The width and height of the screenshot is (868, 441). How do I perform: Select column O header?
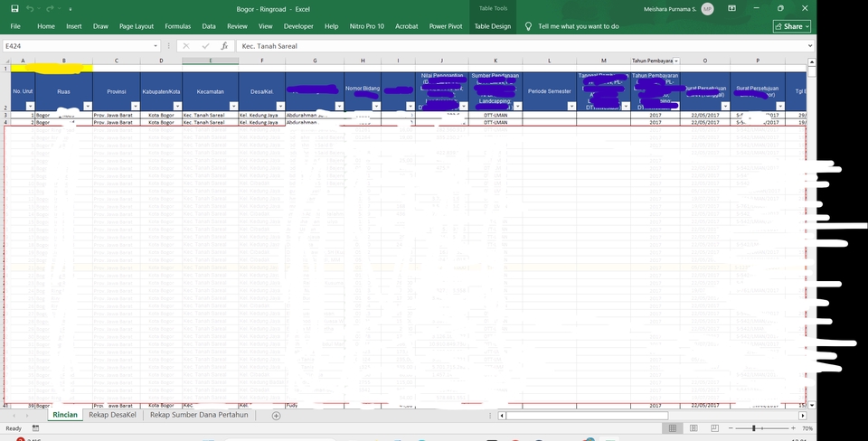point(704,61)
